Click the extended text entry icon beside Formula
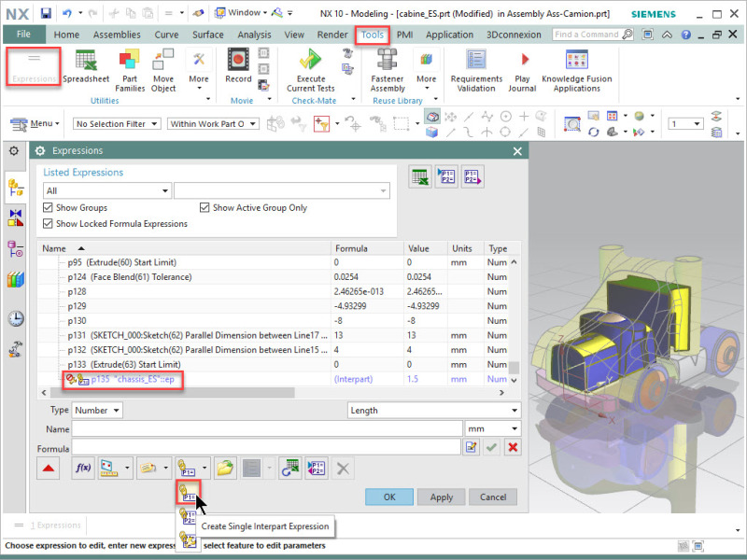Image resolution: width=747 pixels, height=560 pixels. [472, 447]
